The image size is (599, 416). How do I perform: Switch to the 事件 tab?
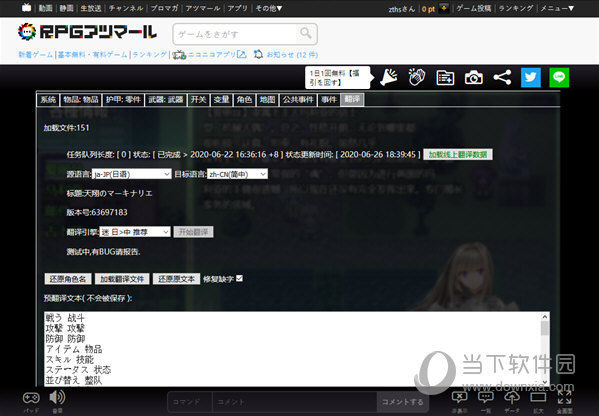(329, 100)
